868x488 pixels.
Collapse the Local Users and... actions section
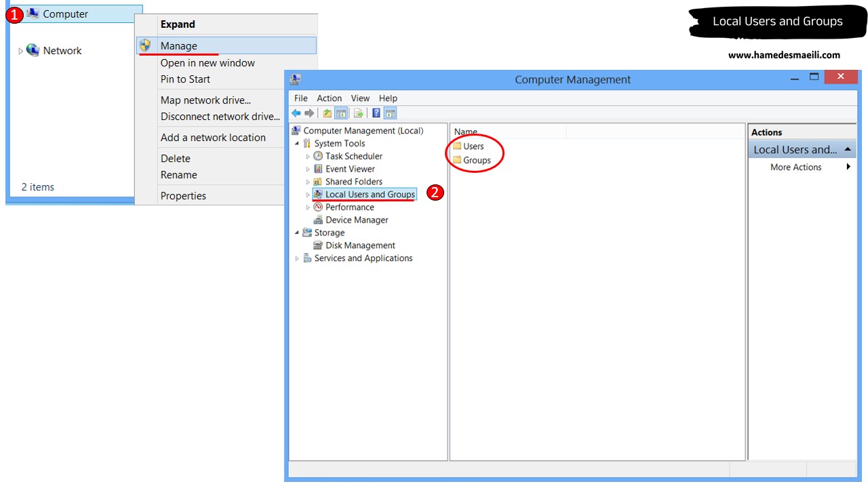[848, 150]
